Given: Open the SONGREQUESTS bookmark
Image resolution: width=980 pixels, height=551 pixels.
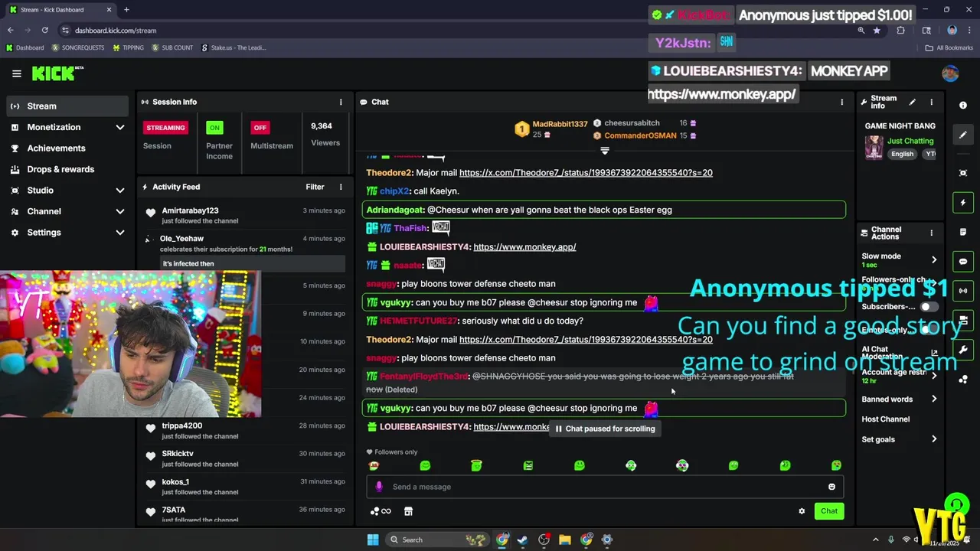Looking at the screenshot, I should [x=78, y=47].
